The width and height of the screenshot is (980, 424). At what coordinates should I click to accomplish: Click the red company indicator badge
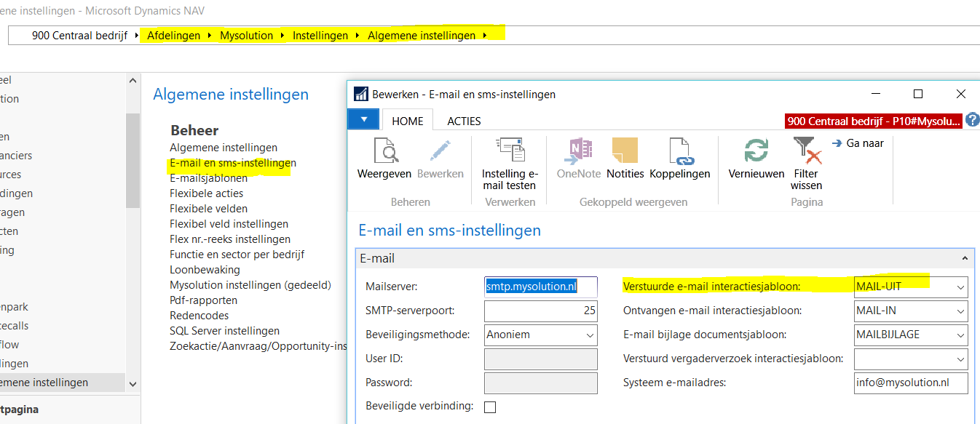coord(874,121)
